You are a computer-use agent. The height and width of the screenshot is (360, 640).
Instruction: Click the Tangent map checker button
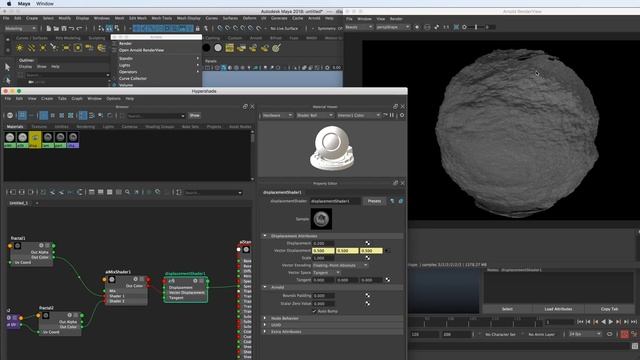387,280
